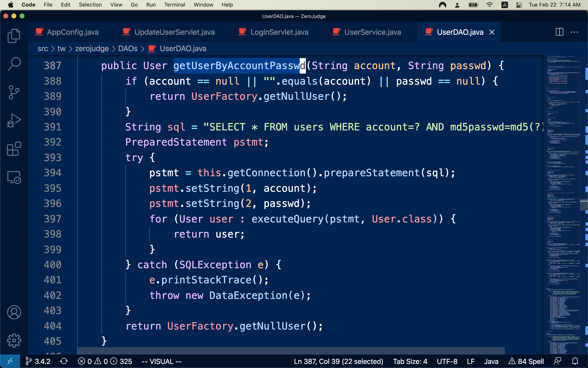This screenshot has height=368, width=588.
Task: Click the clock date Tue Feb 22
Action: coord(542,5)
